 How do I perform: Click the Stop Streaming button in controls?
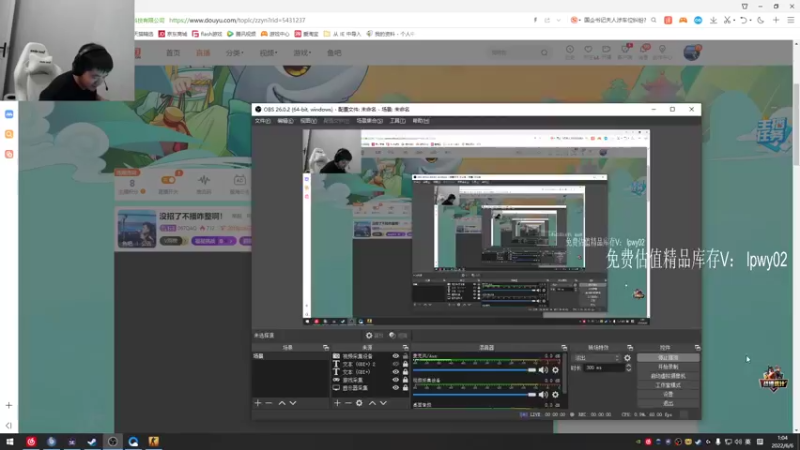[668, 358]
